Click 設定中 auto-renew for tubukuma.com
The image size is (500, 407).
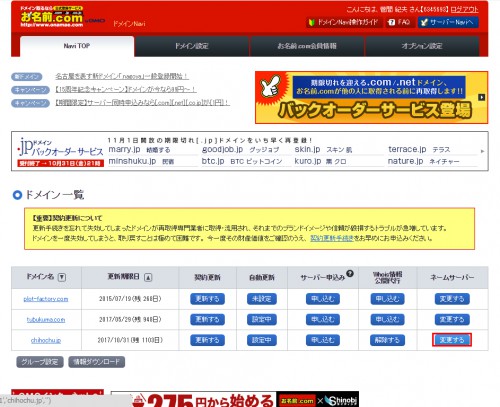262,319
